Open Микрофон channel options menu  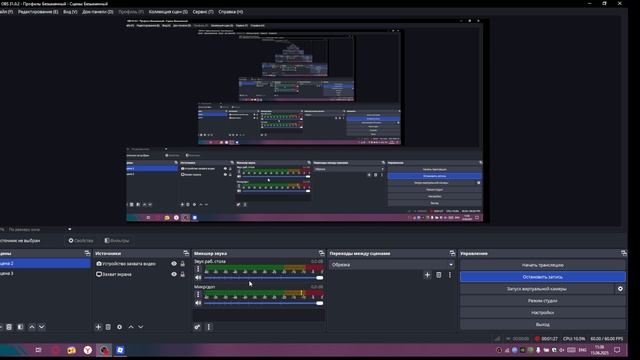[x=198, y=294]
